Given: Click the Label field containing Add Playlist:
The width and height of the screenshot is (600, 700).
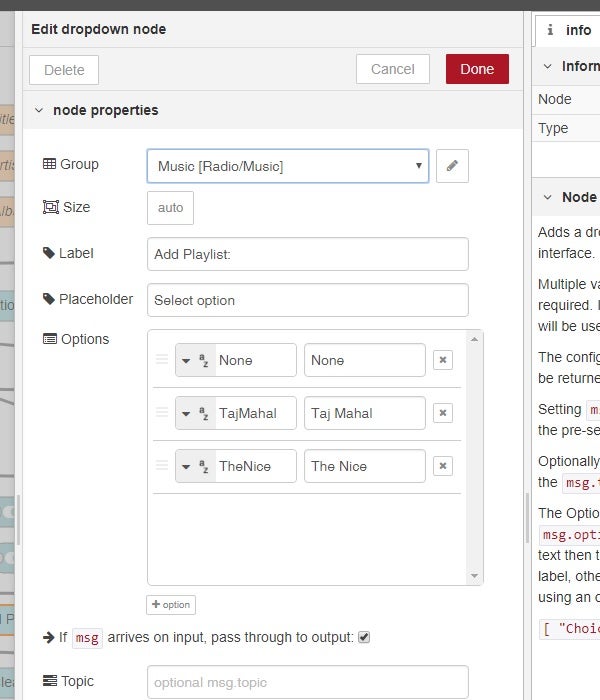Looking at the screenshot, I should tap(307, 254).
